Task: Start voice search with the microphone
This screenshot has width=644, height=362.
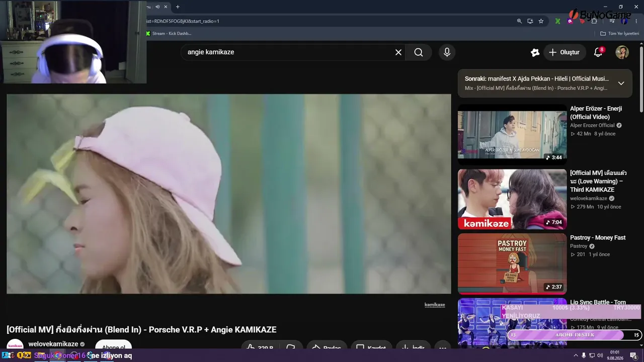Action: pos(447,52)
